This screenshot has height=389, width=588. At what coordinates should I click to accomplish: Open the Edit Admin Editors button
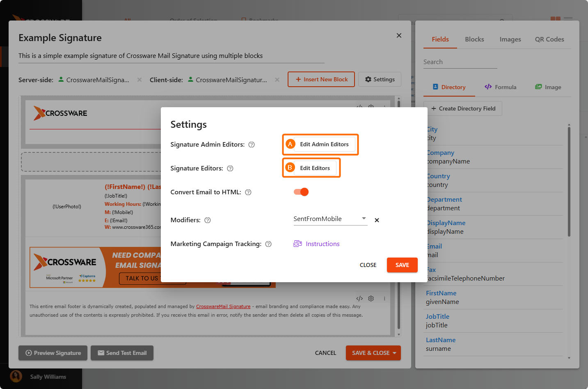tap(324, 144)
